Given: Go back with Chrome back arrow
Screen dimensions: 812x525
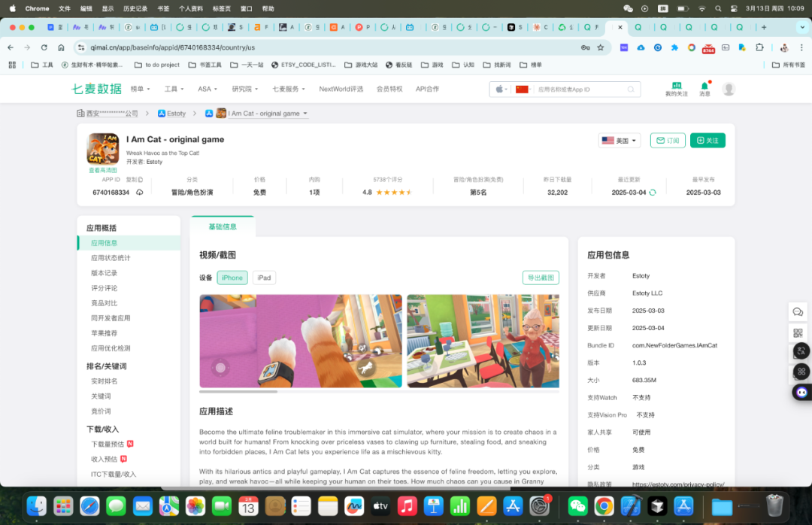Looking at the screenshot, I should tap(11, 47).
